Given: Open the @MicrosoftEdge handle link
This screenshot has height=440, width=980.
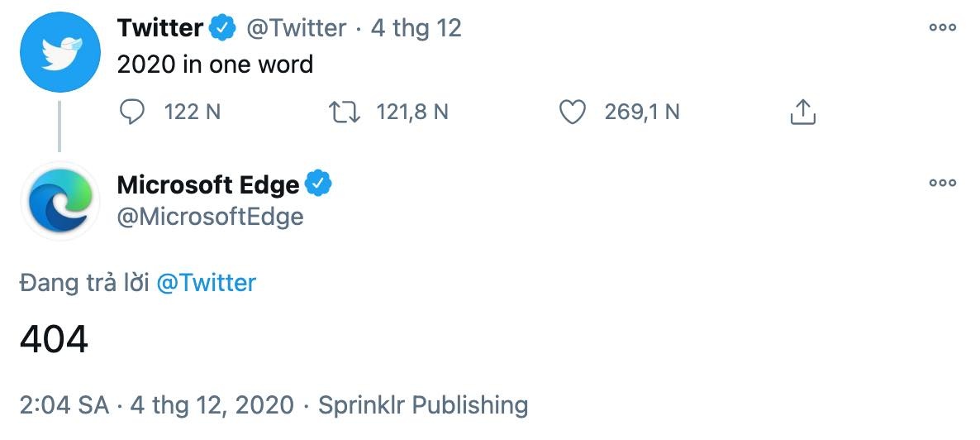Looking at the screenshot, I should tap(210, 217).
